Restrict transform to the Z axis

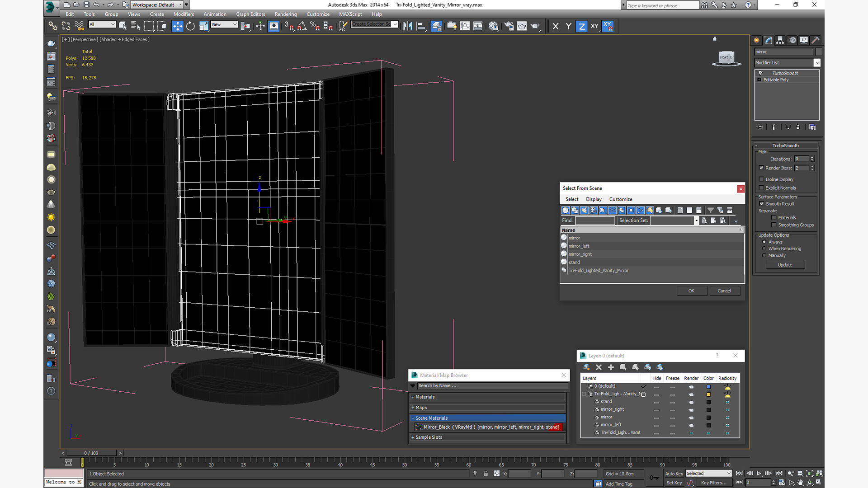tap(581, 26)
